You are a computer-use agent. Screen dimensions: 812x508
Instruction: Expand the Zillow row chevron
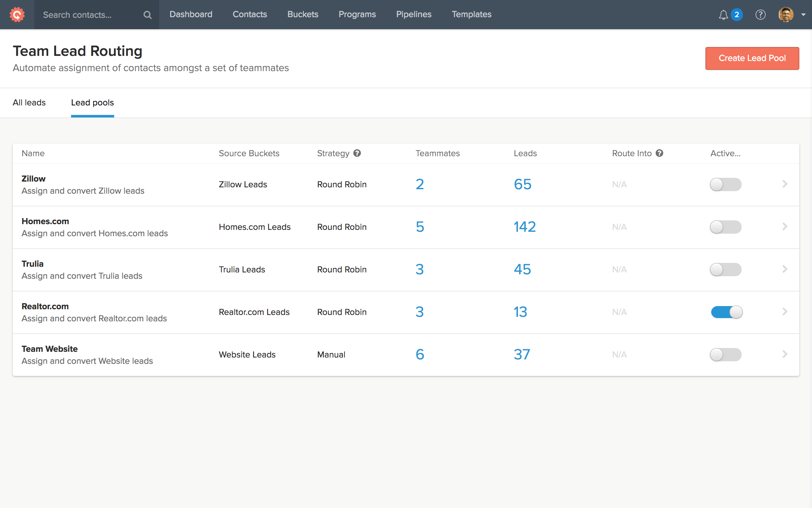[785, 184]
